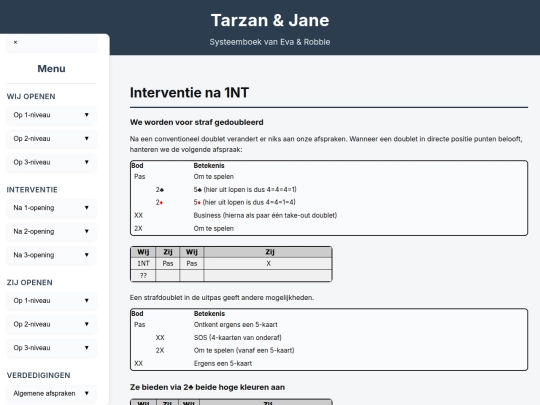Click 'Ontkent ergens een 5-kaart' text
Image resolution: width=540 pixels, height=405 pixels.
click(x=236, y=325)
